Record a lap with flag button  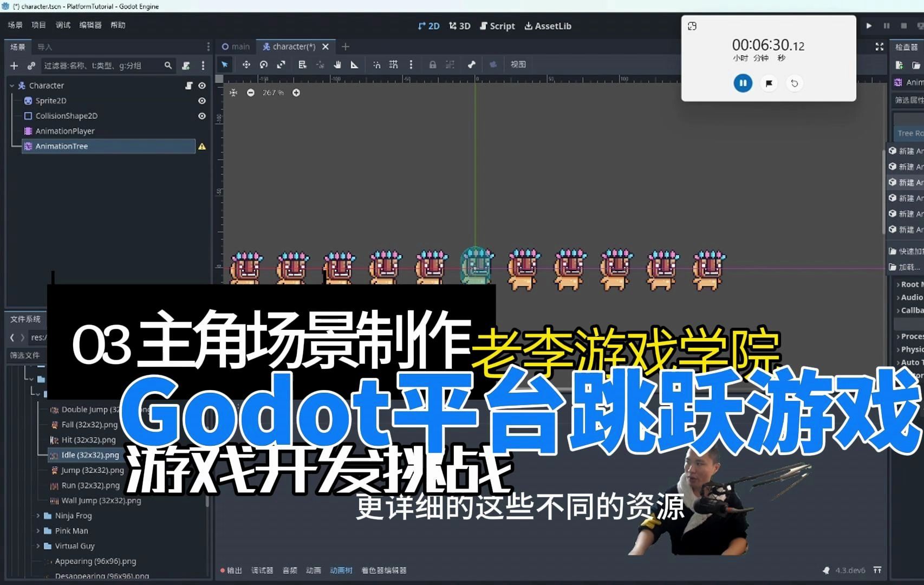769,83
